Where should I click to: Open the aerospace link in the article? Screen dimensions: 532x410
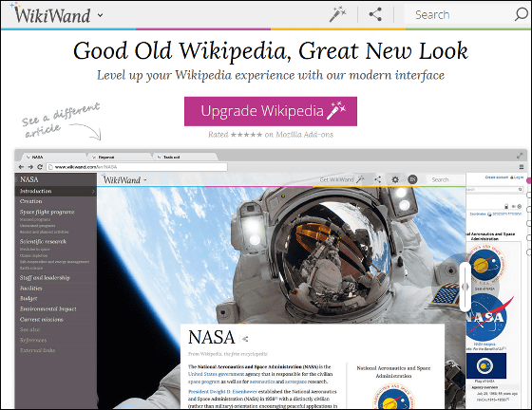point(295,382)
